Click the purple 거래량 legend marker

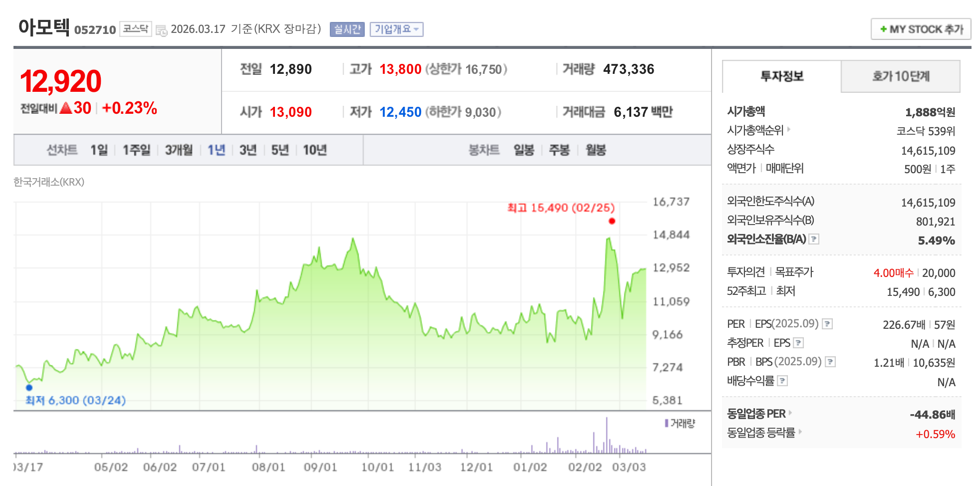click(x=667, y=423)
